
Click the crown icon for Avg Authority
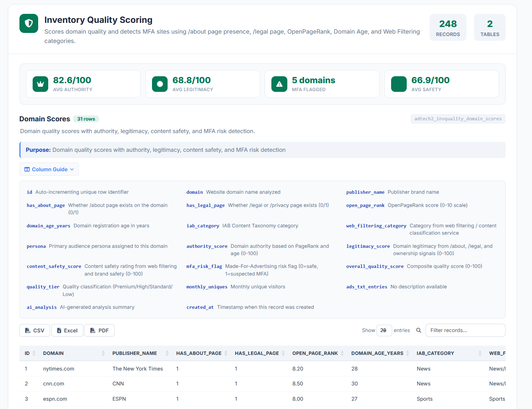click(x=40, y=84)
